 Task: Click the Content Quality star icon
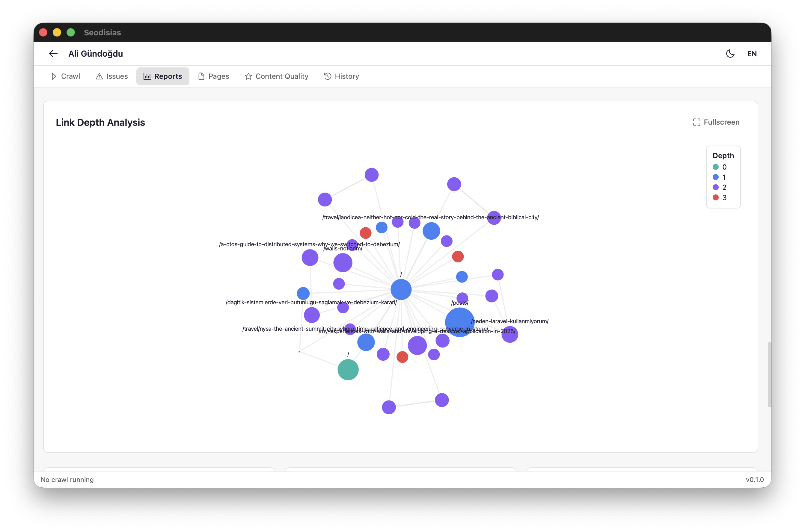point(248,76)
